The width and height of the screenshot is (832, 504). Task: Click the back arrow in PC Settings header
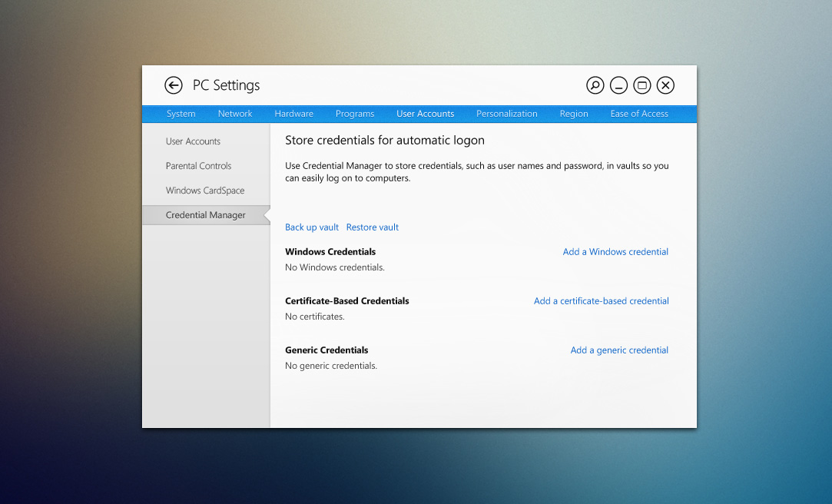(174, 85)
